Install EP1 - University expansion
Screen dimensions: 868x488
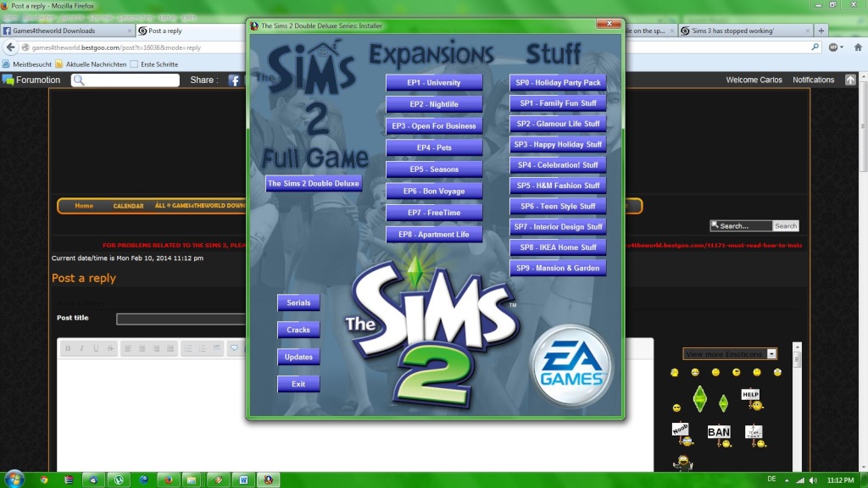click(x=434, y=82)
